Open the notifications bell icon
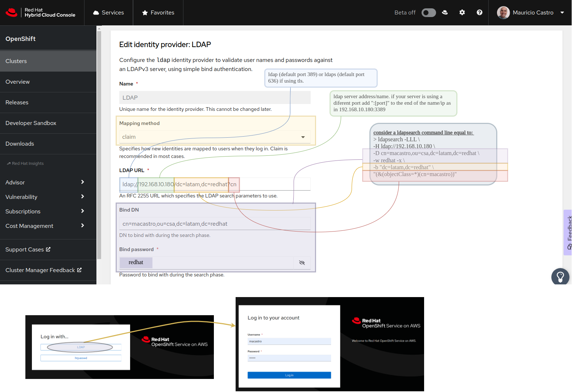The image size is (572, 392). tap(445, 13)
